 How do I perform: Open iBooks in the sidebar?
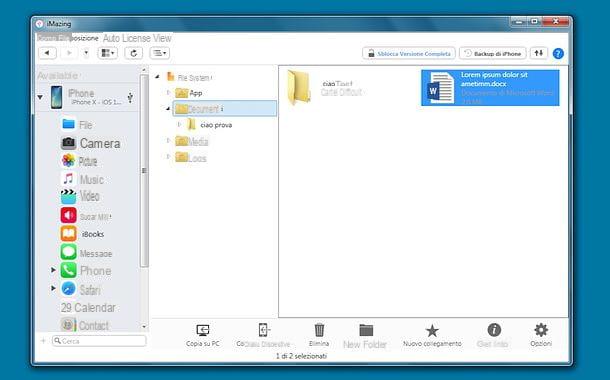tap(82, 234)
